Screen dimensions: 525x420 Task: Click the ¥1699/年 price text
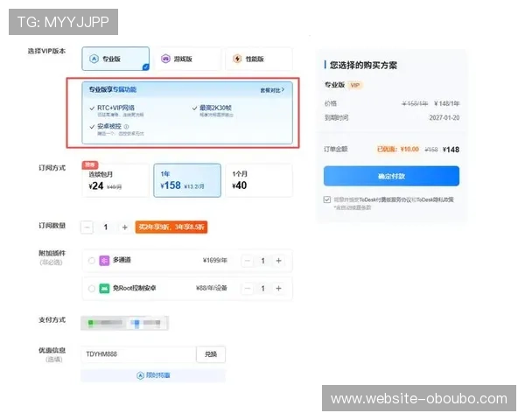click(215, 260)
